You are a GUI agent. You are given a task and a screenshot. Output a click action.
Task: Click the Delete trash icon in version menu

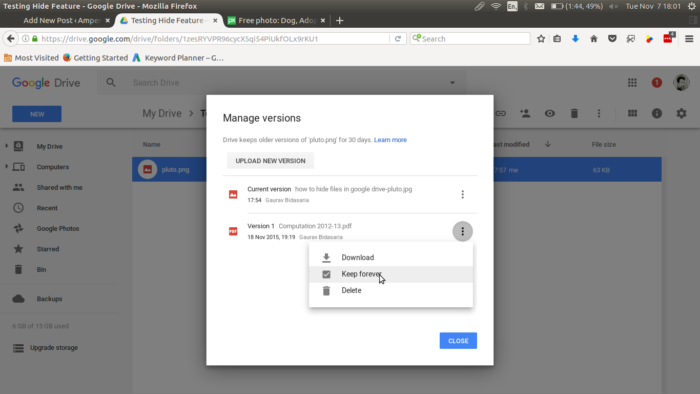pos(326,290)
